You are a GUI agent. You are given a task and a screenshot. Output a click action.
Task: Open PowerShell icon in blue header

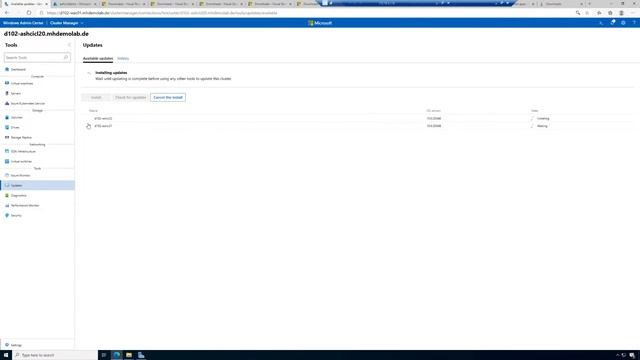click(601, 23)
